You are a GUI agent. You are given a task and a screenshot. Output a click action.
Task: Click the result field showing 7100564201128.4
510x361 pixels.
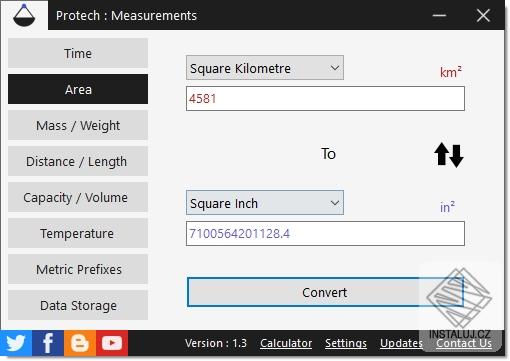pos(325,234)
